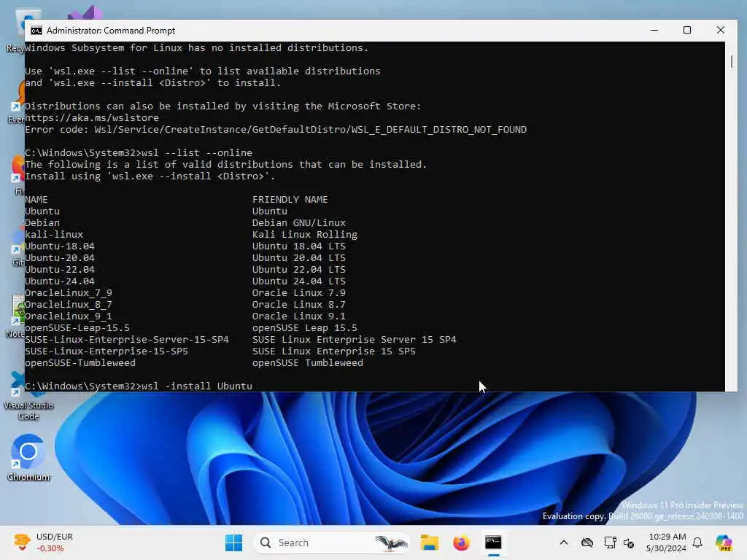
Task: Open the muted volume tray icon
Action: (x=629, y=542)
